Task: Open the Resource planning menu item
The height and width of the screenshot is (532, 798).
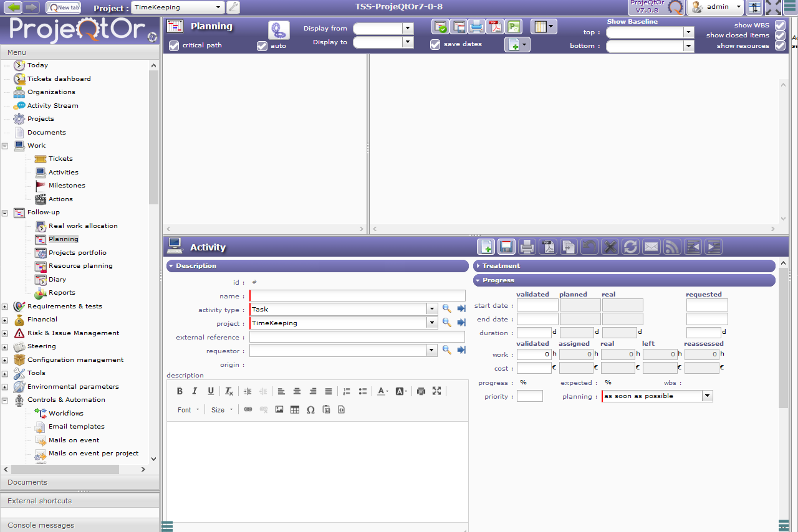Action: click(x=80, y=265)
